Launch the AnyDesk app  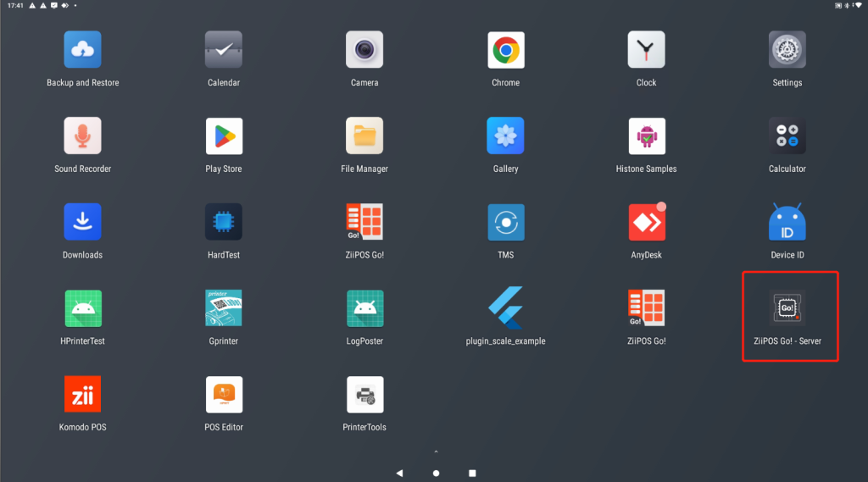tap(647, 222)
